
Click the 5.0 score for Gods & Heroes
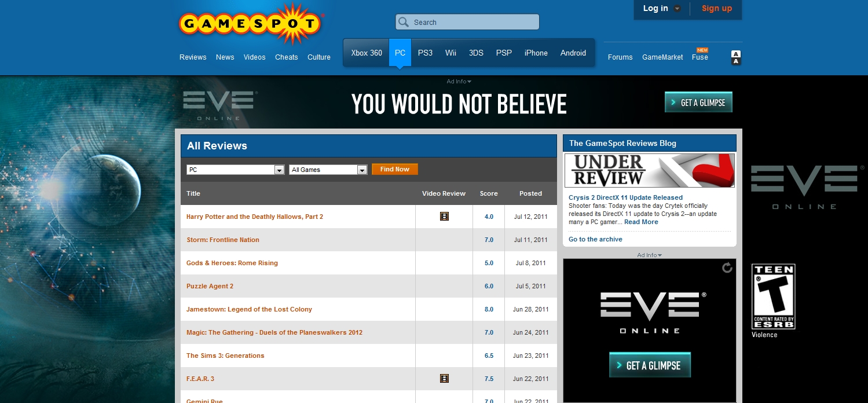coord(489,263)
